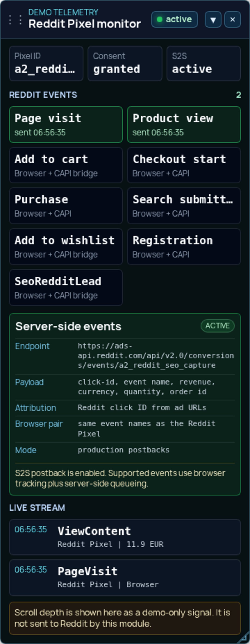This screenshot has height=644, width=250.
Task: Grab the drag handle dots icon
Action: point(15,20)
